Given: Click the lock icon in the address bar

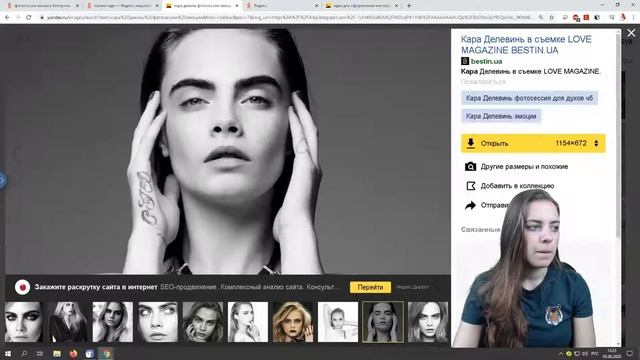Looking at the screenshot, I should (41, 18).
